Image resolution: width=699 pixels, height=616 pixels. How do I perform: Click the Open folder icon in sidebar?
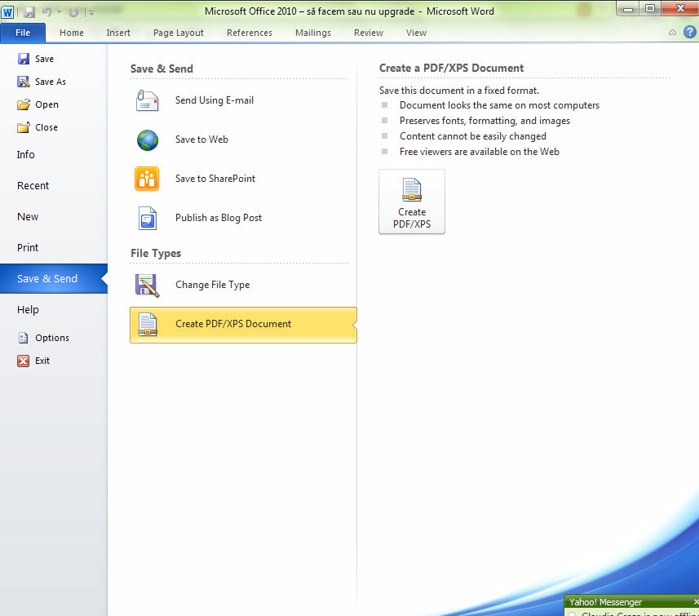[x=23, y=104]
